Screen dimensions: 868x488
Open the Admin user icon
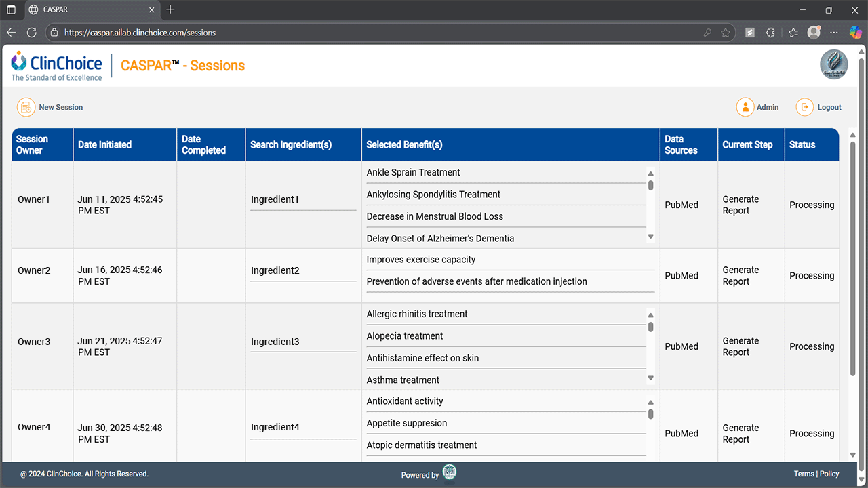pyautogui.click(x=745, y=107)
